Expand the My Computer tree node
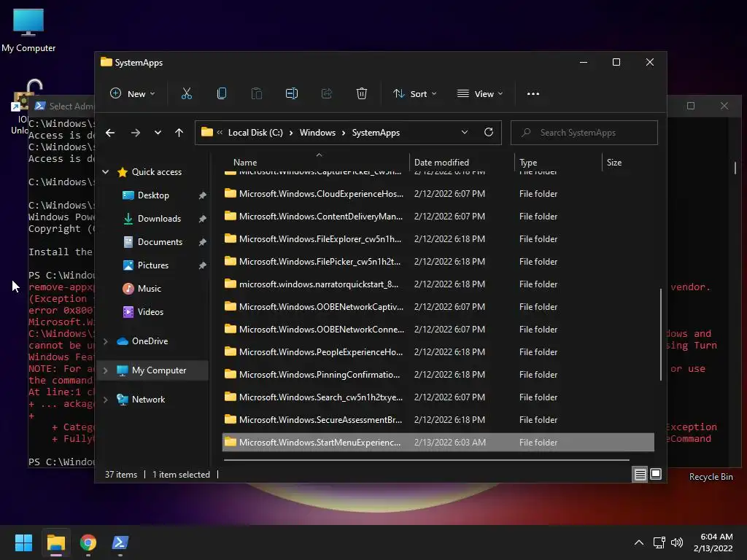 (106, 370)
